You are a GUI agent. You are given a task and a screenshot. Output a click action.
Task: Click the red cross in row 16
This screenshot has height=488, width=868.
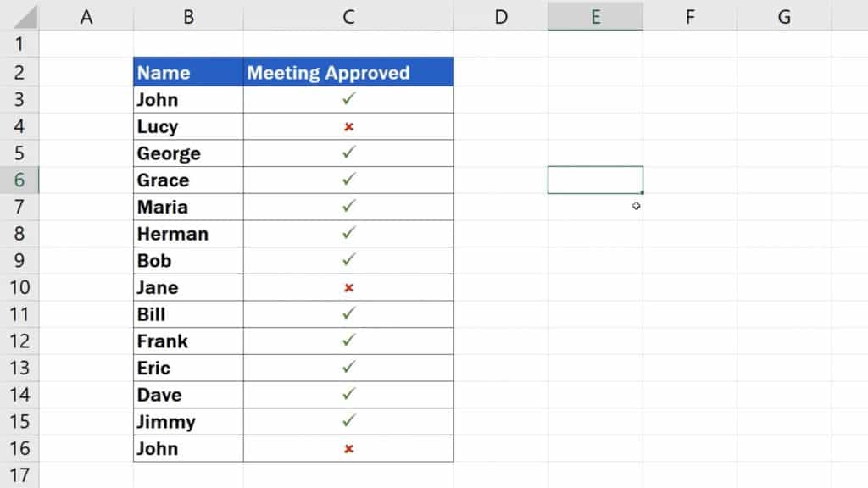[348, 448]
